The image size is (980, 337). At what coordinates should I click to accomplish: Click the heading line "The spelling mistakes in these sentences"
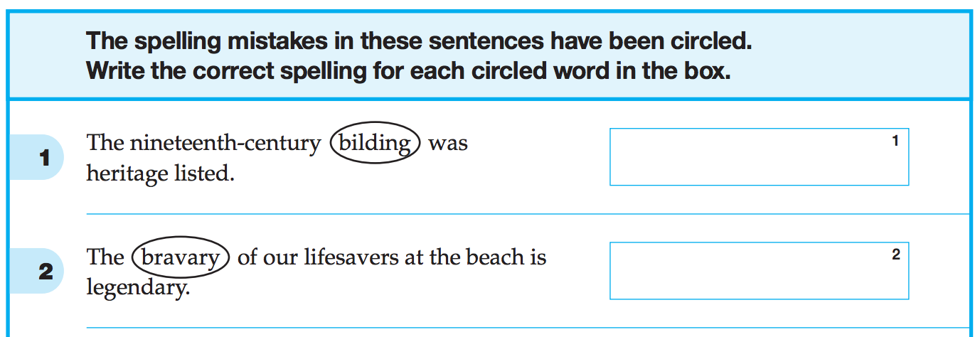(418, 41)
